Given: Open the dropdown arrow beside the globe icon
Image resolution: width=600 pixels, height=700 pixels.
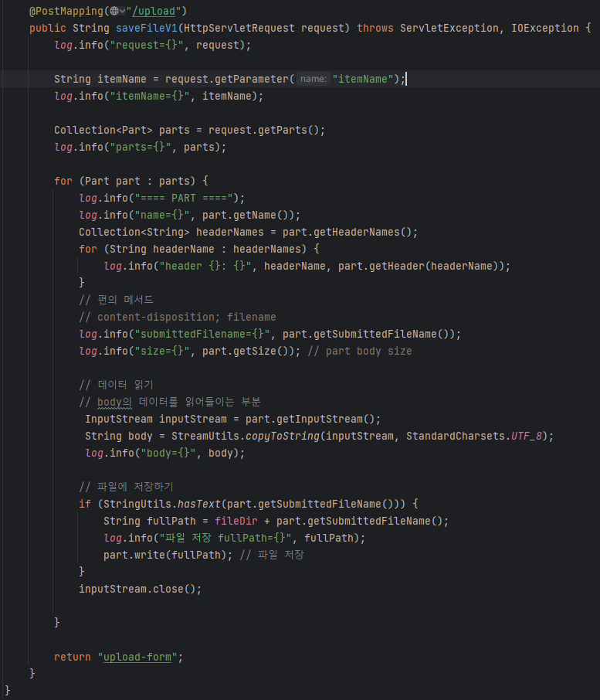Looking at the screenshot, I should [x=123, y=11].
